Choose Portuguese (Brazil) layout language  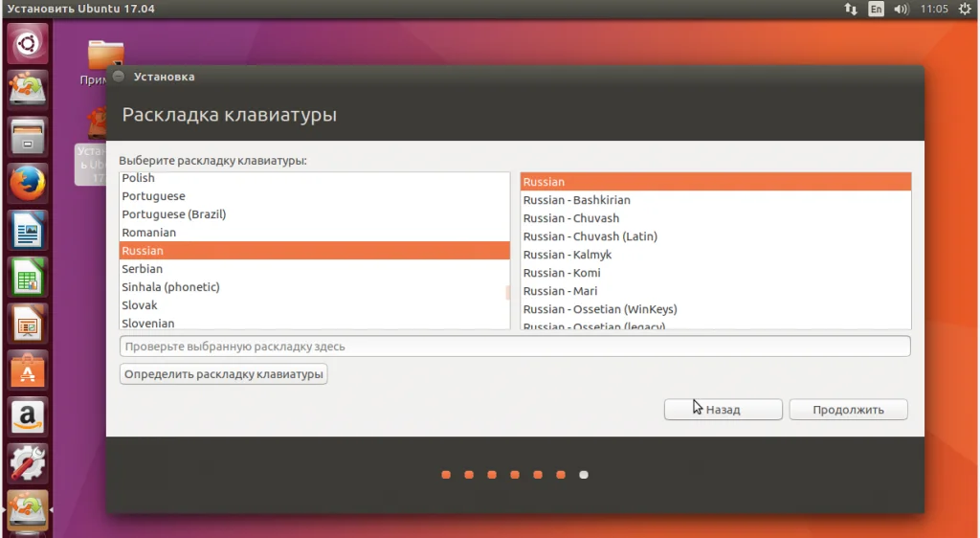coord(314,214)
